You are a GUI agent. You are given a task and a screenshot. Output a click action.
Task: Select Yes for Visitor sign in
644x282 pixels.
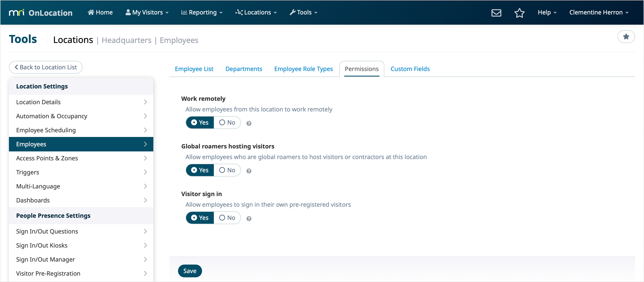[x=200, y=218]
